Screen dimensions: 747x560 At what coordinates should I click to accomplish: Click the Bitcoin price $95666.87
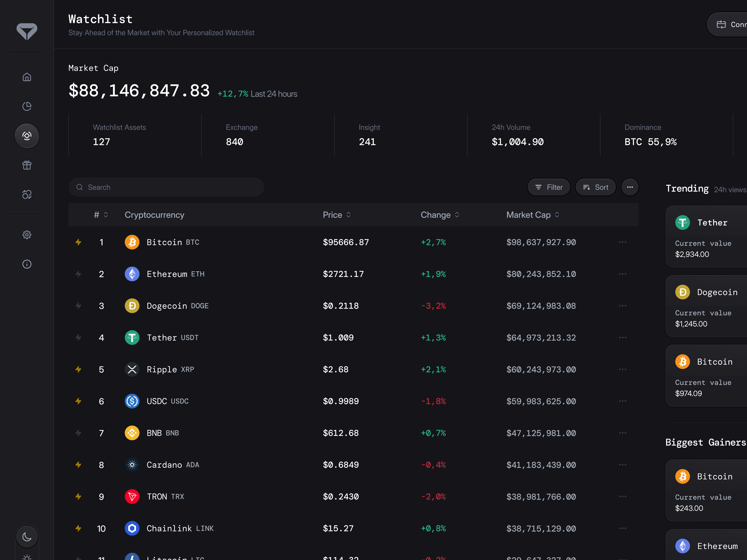click(x=346, y=242)
